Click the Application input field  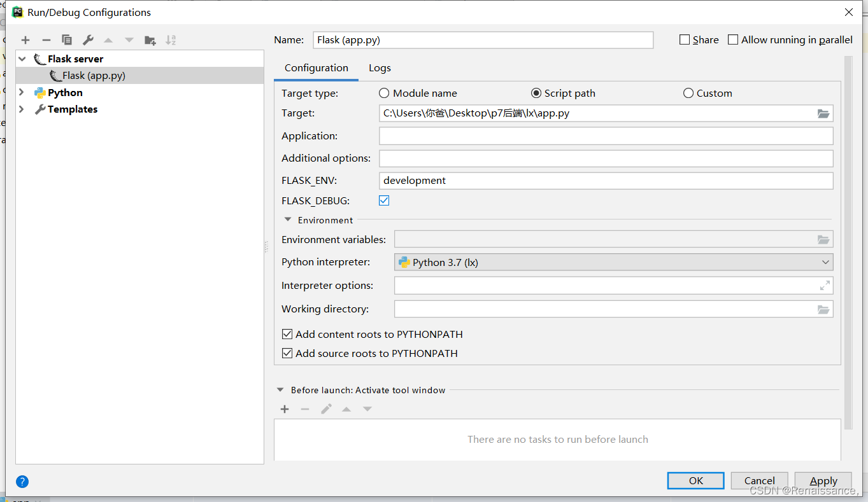pyautogui.click(x=606, y=136)
